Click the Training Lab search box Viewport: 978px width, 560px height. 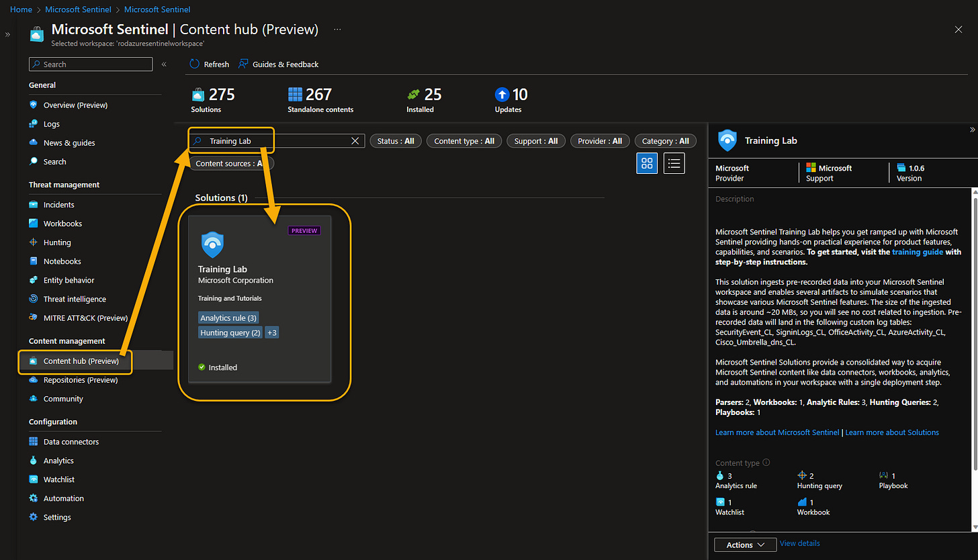pos(277,141)
